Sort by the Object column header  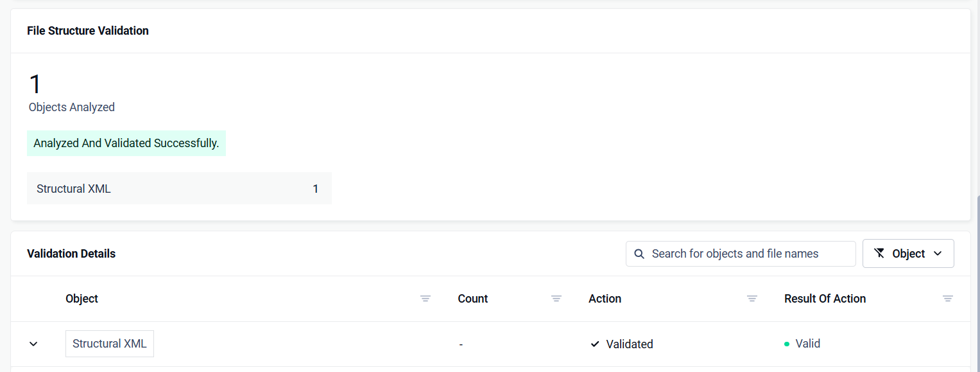click(x=82, y=299)
